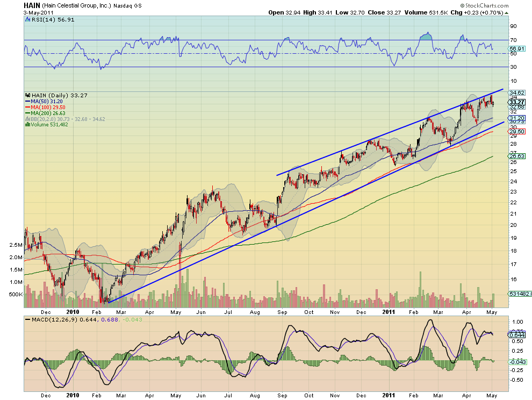Click the candlestick icon beside HAIN (Daily)
This screenshot has width=532, height=400.
pos(28,95)
